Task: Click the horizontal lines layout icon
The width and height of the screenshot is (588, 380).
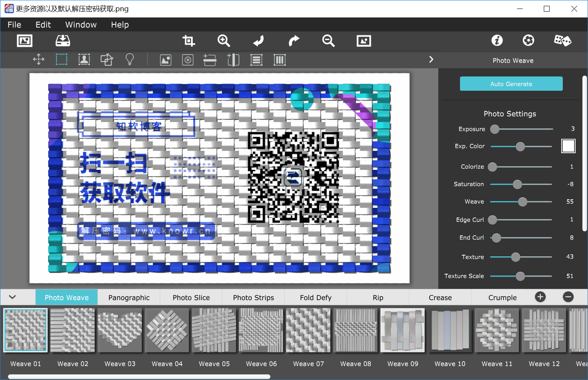Action: (x=256, y=60)
